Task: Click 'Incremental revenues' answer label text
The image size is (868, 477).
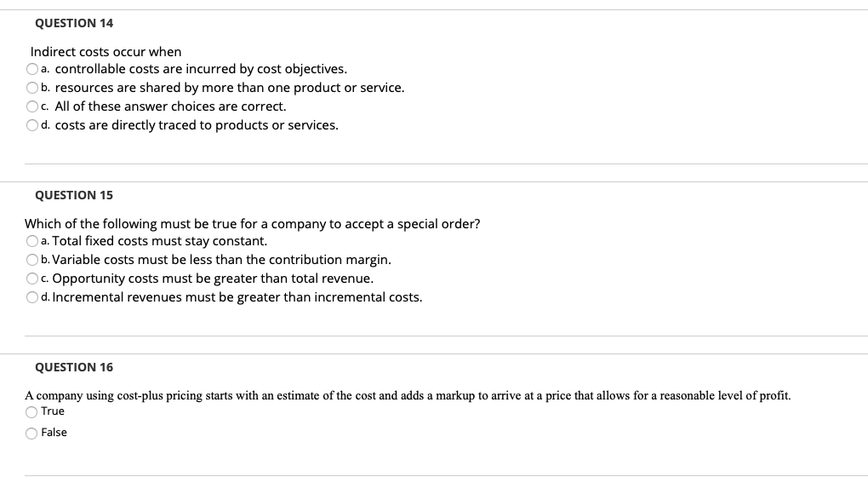Action: pos(237,297)
